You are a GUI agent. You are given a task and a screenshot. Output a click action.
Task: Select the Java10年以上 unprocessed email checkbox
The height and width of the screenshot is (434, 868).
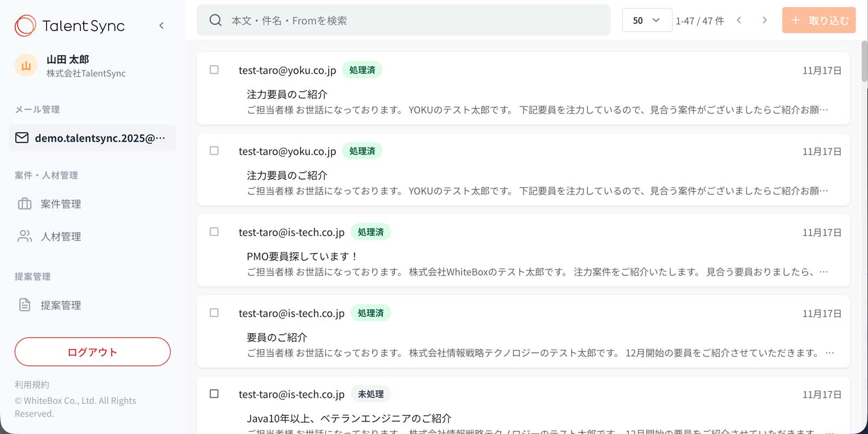click(214, 394)
